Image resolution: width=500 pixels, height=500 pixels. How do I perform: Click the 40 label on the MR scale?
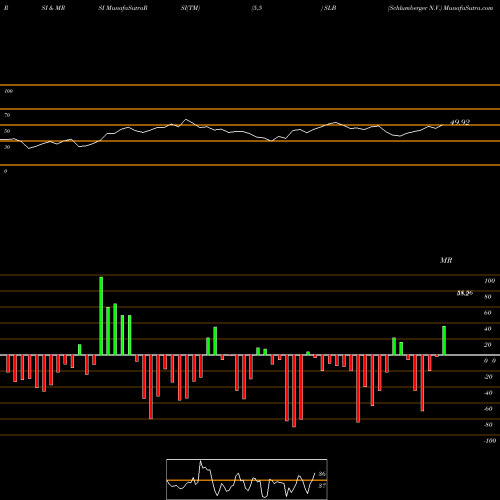click(x=488, y=329)
